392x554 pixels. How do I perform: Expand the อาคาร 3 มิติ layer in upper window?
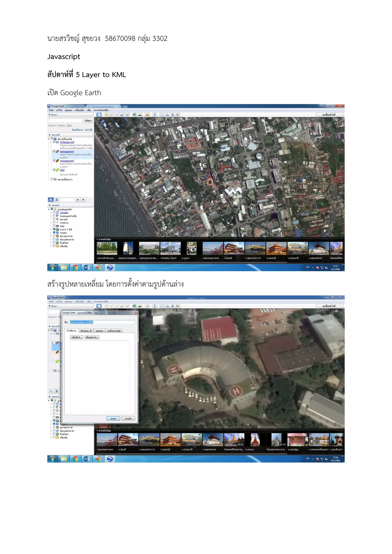point(51,230)
